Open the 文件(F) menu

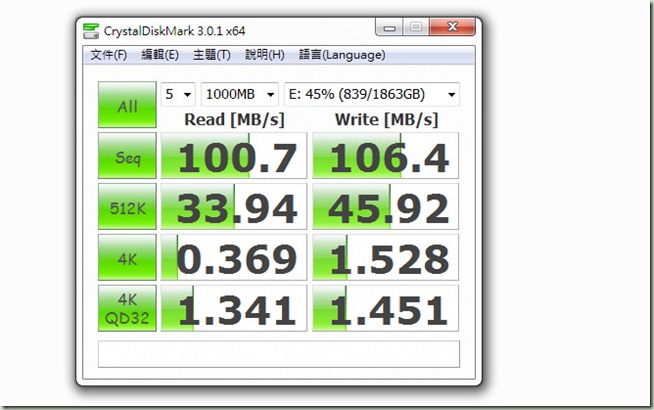click(x=108, y=55)
